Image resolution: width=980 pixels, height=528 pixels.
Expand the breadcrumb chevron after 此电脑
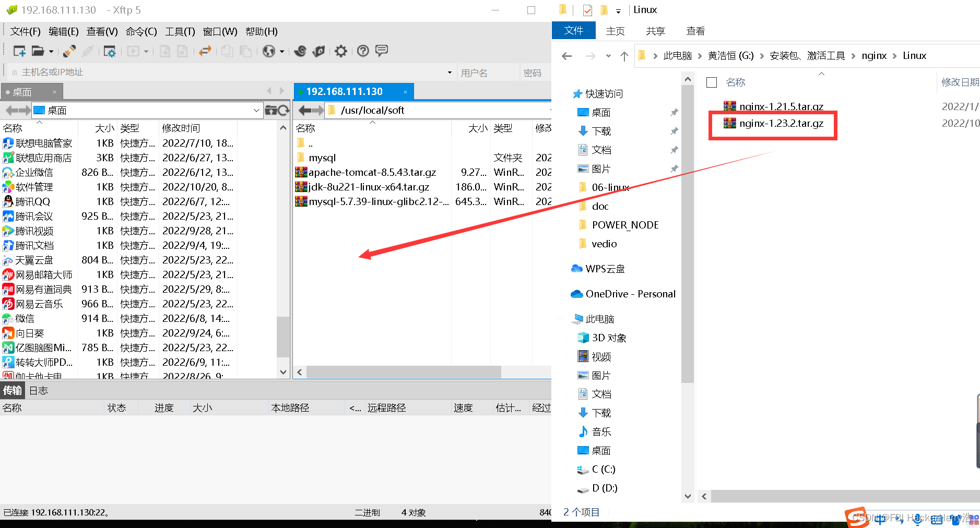click(x=700, y=56)
